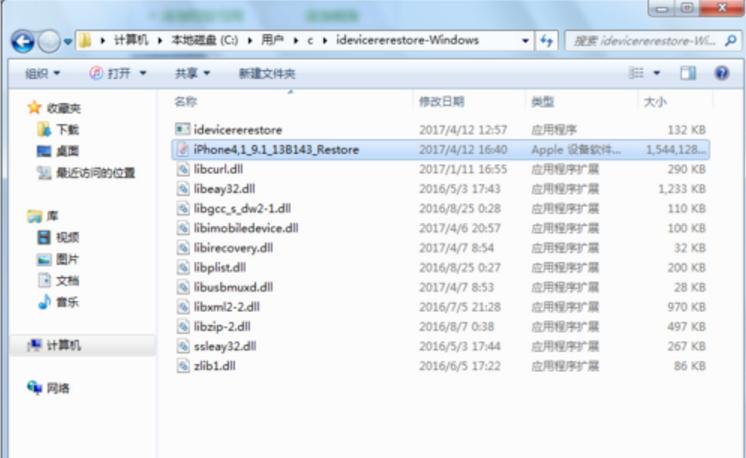Click the 2016/6/5 17:22 date of zlib1.dll
The height and width of the screenshot is (458, 746).
(x=460, y=366)
